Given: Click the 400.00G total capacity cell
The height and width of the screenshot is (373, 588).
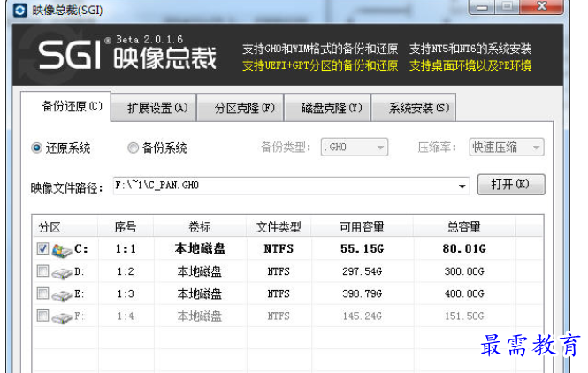Looking at the screenshot, I should coord(464,293).
